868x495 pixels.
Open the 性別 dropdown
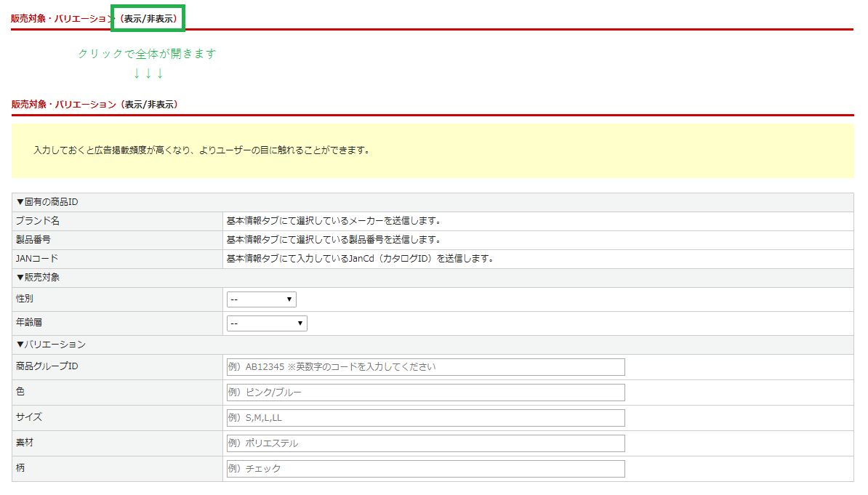tap(261, 299)
